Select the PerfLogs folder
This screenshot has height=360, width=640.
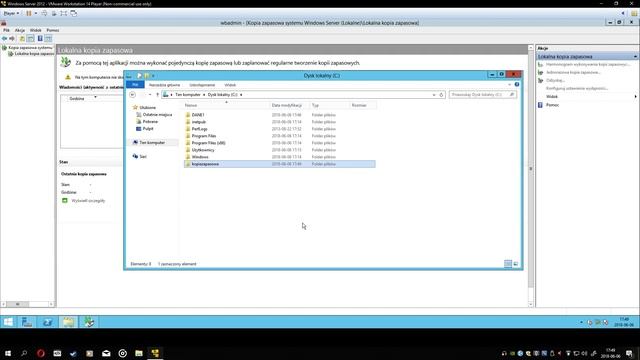(x=200, y=129)
